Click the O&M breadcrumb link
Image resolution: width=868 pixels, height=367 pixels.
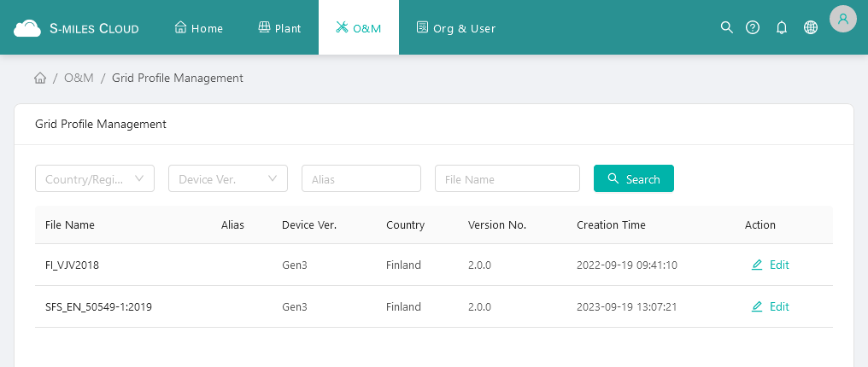click(x=79, y=79)
